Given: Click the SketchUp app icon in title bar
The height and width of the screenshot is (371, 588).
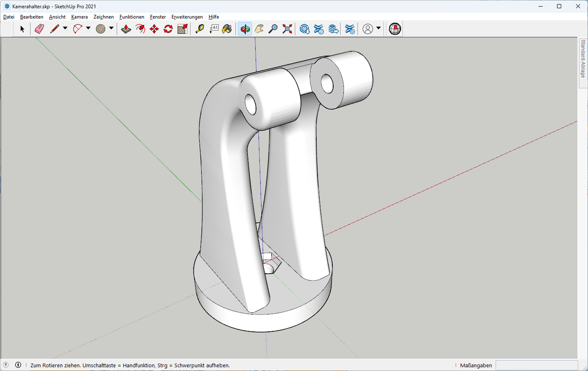Looking at the screenshot, I should pyautogui.click(x=7, y=6).
